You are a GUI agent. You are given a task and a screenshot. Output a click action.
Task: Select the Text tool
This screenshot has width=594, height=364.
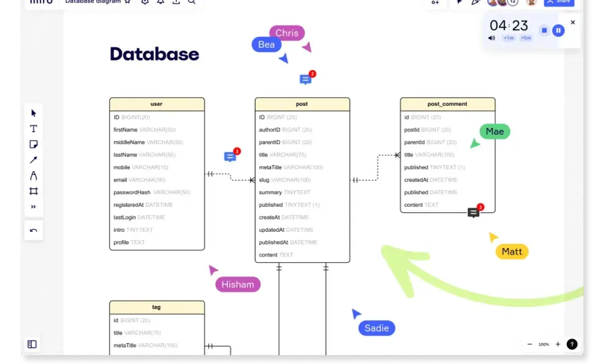[x=33, y=129]
